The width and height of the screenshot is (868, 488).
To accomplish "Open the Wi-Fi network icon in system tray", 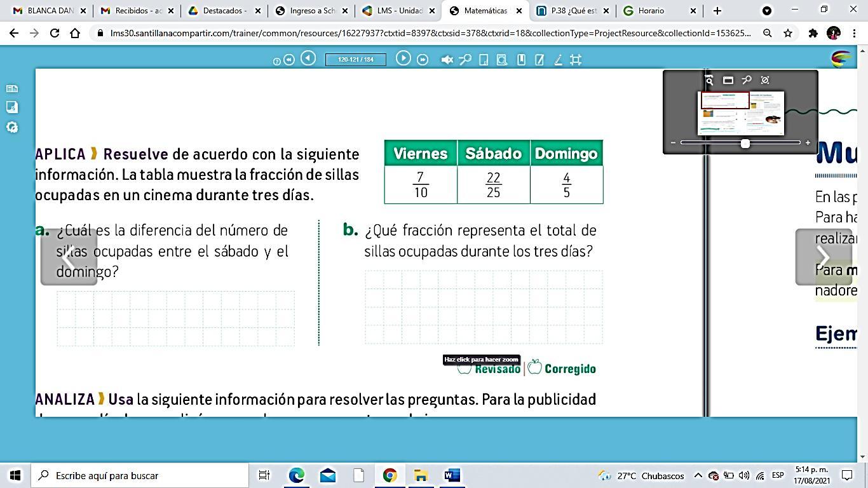I will 760,475.
